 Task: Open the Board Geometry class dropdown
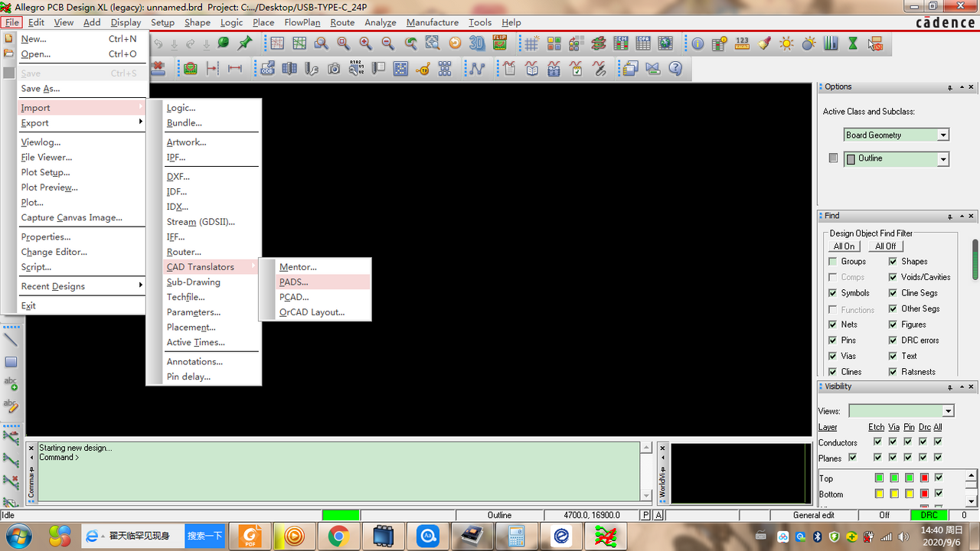click(943, 135)
